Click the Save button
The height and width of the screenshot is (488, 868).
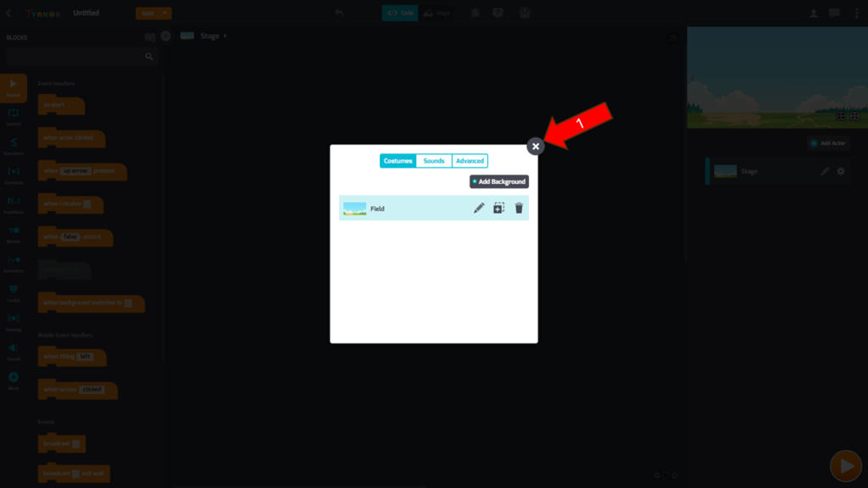coord(147,14)
